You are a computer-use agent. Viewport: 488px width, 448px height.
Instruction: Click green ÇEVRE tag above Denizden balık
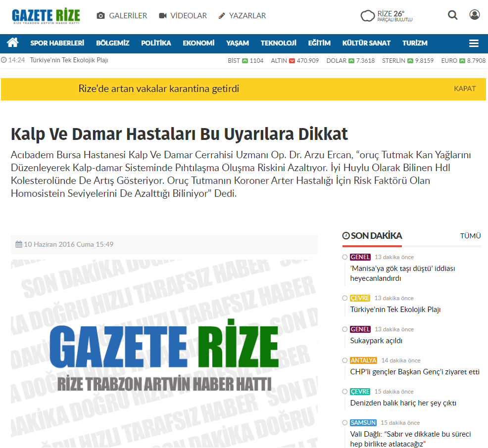(x=360, y=392)
